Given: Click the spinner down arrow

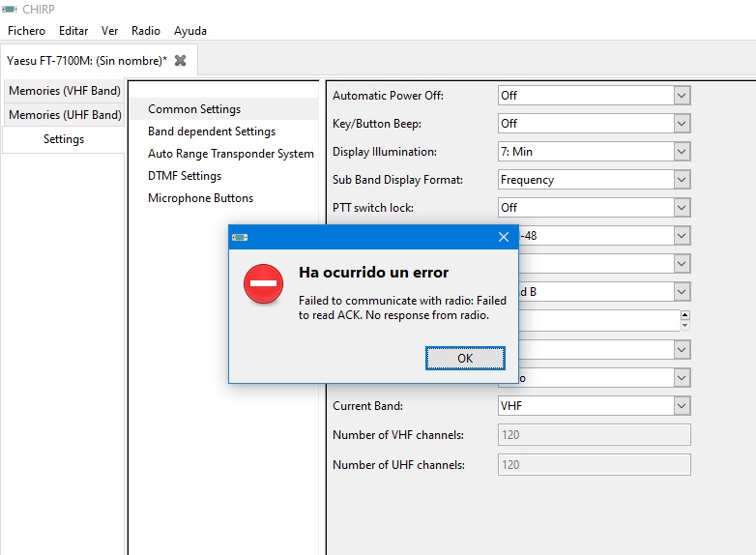Looking at the screenshot, I should [x=684, y=326].
